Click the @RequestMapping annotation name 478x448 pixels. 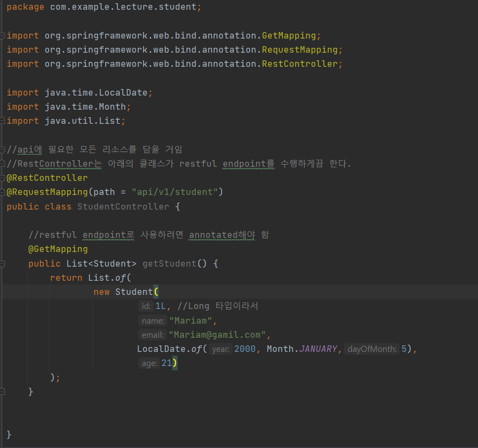[x=47, y=192]
